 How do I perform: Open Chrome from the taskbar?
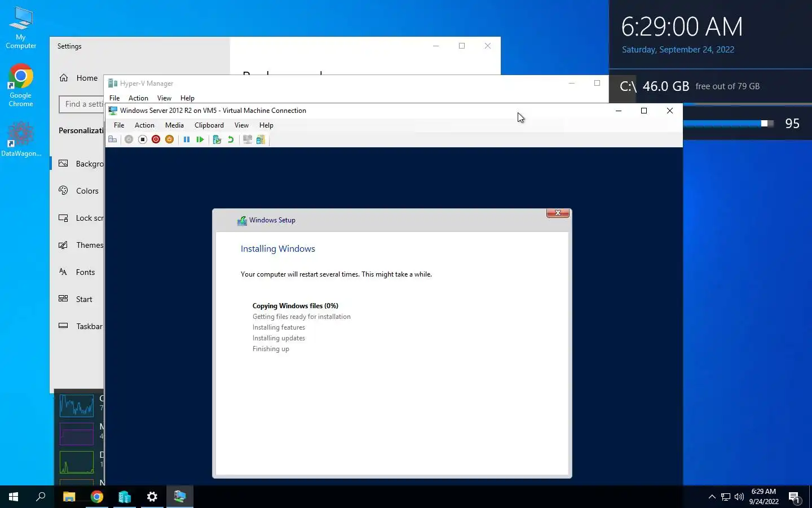[x=97, y=497]
